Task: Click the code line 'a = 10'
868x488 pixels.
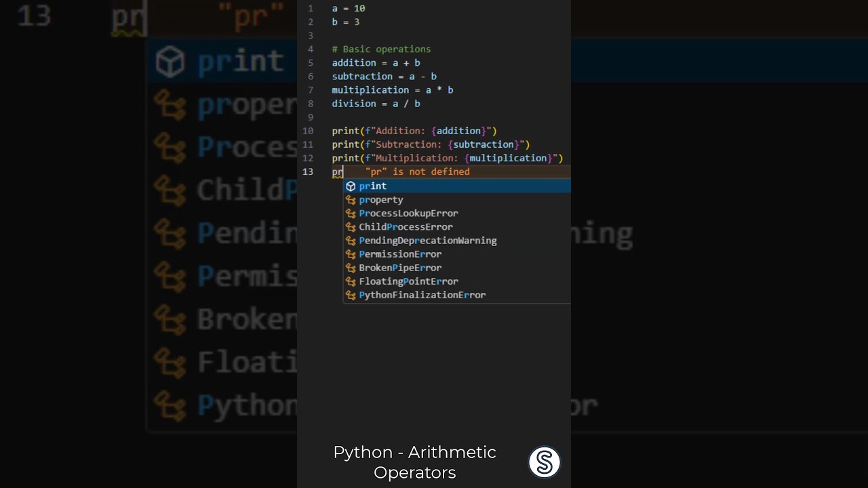Action: pyautogui.click(x=349, y=8)
